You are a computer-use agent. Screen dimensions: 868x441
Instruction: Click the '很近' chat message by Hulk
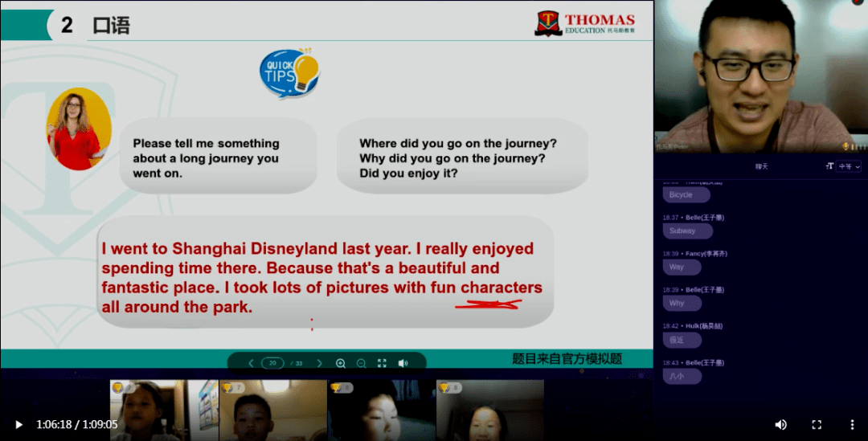[682, 340]
